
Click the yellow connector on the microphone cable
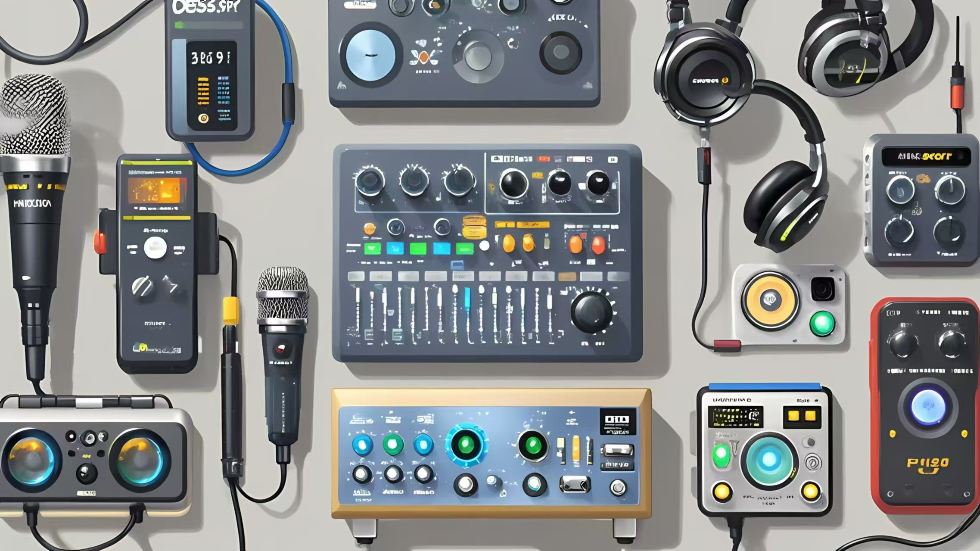click(230, 310)
